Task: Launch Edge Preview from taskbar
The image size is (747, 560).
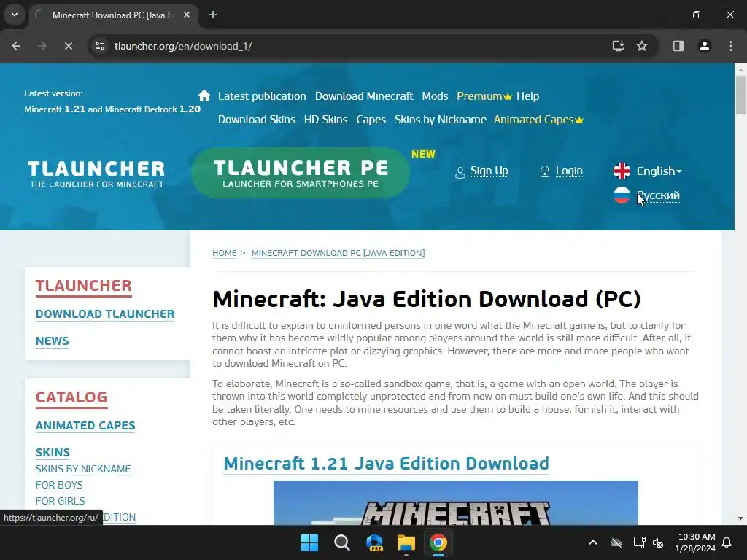Action: click(x=374, y=542)
